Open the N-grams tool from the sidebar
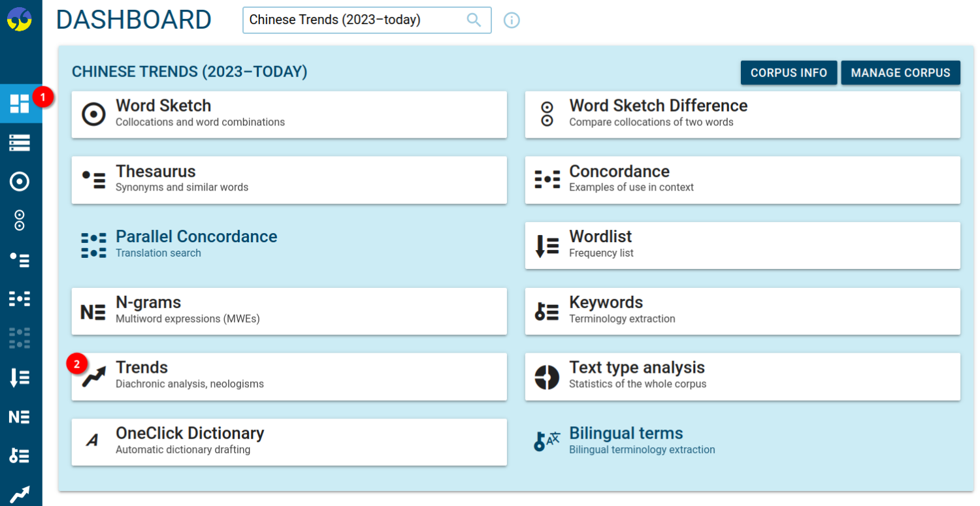Screen dimensions: 980x506 (x=21, y=416)
